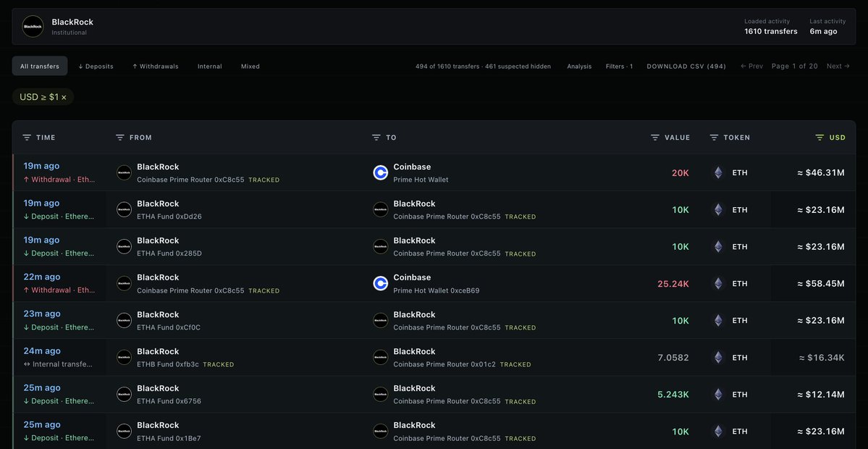
Task: Open the FROM column filter icon
Action: (x=119, y=138)
